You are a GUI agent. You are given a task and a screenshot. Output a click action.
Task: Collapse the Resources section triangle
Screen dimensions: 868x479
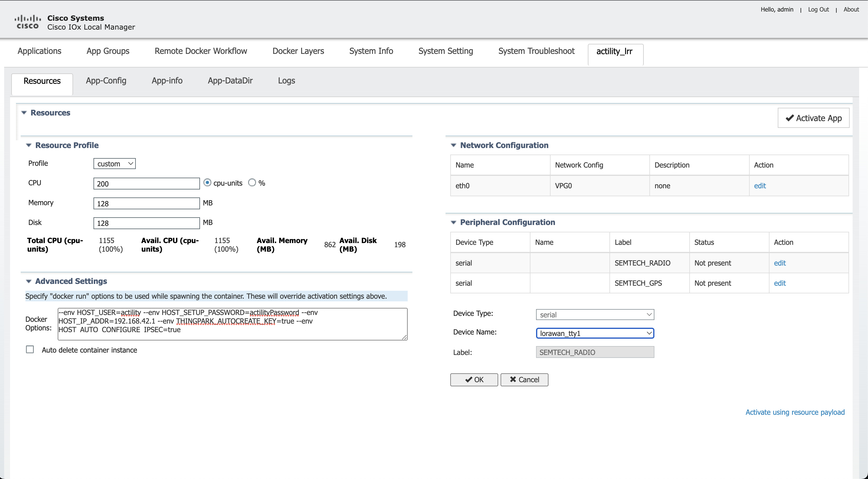point(24,113)
